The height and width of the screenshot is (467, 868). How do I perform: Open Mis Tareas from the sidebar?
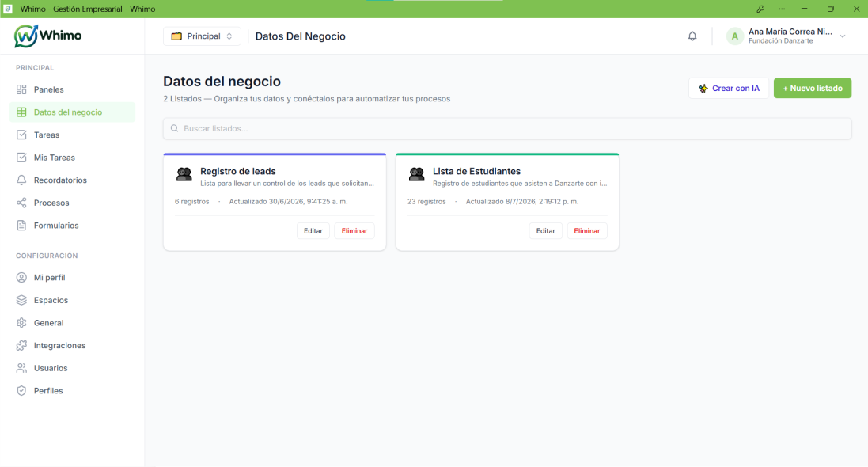coord(73,158)
